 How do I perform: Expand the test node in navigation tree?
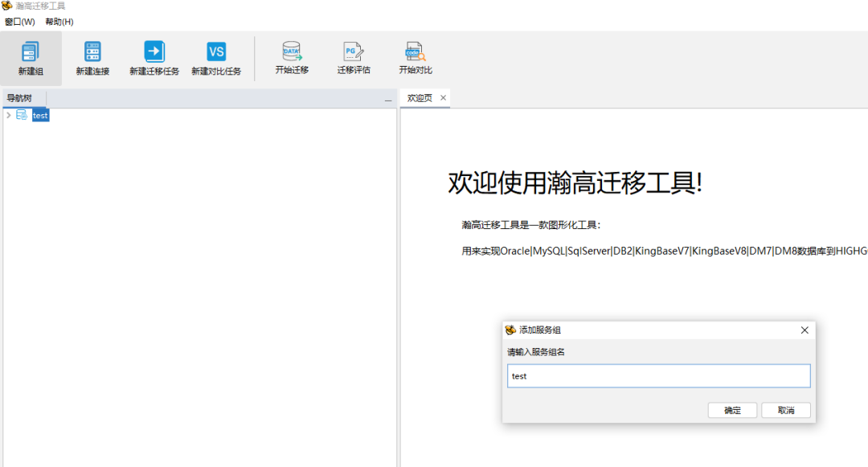click(x=8, y=115)
